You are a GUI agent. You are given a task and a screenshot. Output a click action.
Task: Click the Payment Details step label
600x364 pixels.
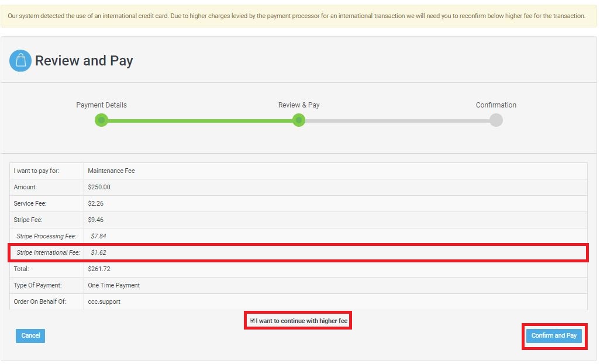101,105
